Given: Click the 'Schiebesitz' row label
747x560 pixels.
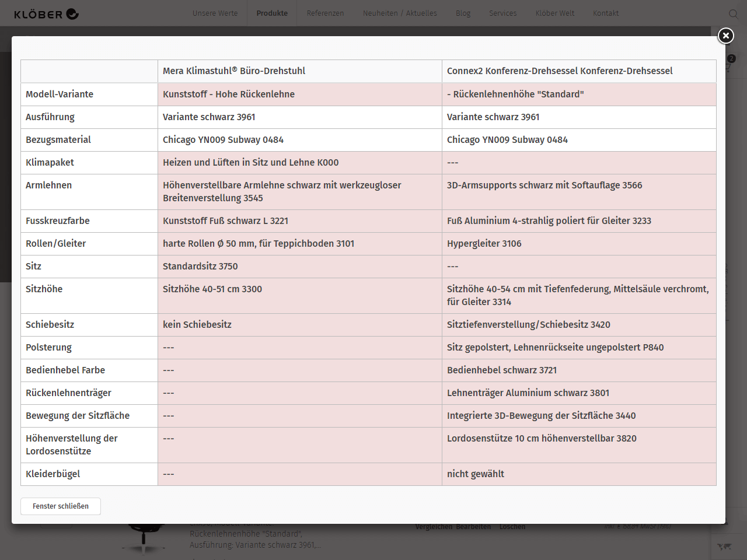Looking at the screenshot, I should click(x=89, y=325).
